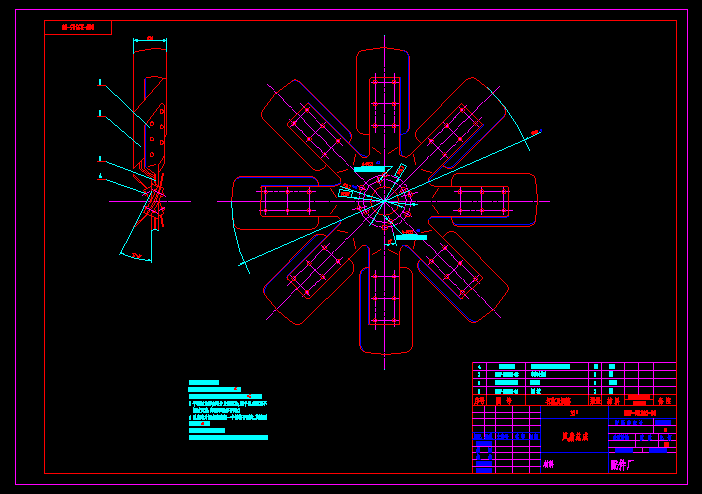
Task: Click the topmost leader callout in the side view
Action: pos(100,82)
